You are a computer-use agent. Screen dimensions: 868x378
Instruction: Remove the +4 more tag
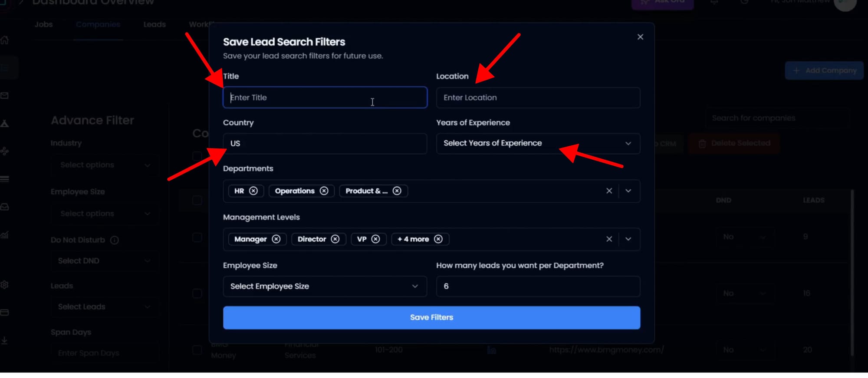(438, 239)
